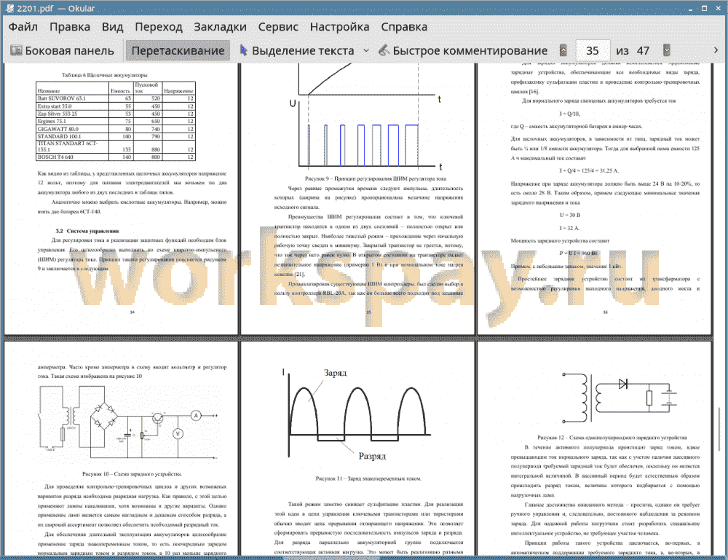This screenshot has height=560, width=728.
Task: Open the Настройка menu
Action: 340,27
